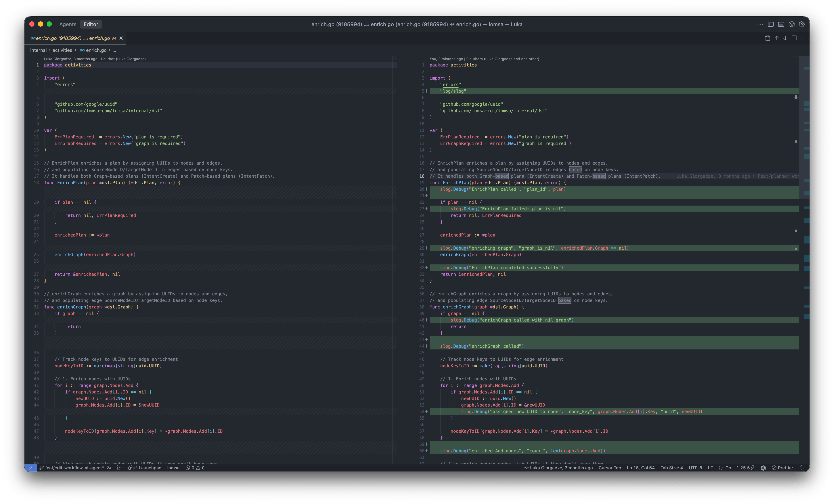Open settings via the gear icon

tap(802, 24)
